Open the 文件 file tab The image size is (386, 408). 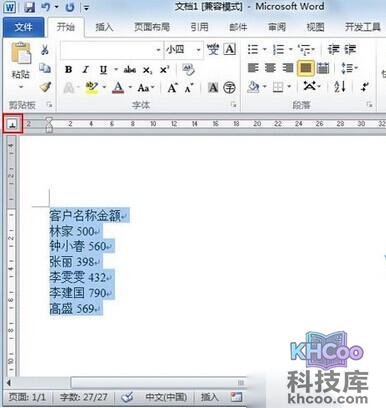point(23,27)
